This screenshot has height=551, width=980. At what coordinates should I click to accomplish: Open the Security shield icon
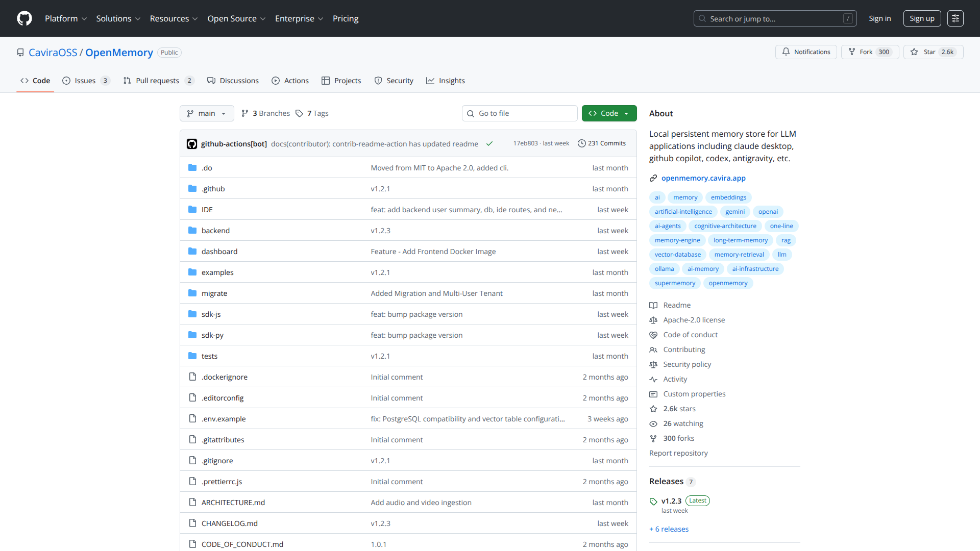point(378,81)
